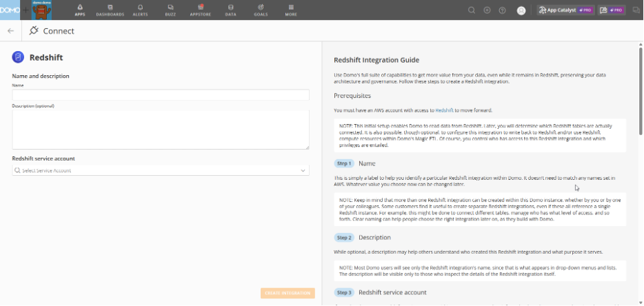Focus the Description text area
The height and width of the screenshot is (306, 644).
click(161, 130)
